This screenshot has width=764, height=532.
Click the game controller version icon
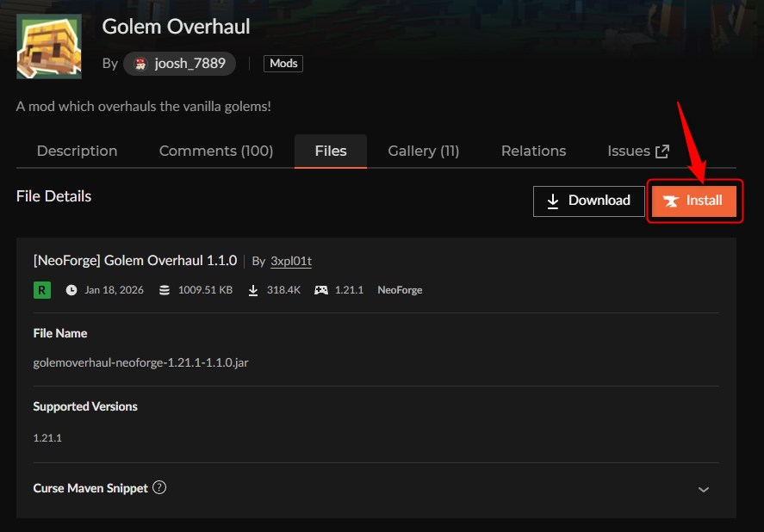click(321, 290)
